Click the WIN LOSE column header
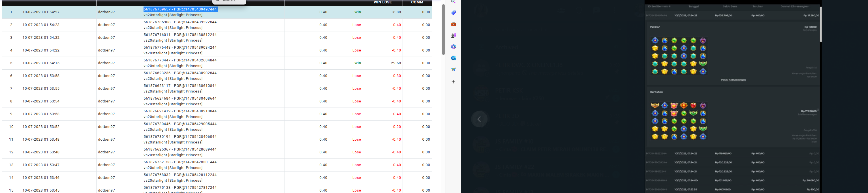This screenshot has width=868, height=193. pos(382,2)
